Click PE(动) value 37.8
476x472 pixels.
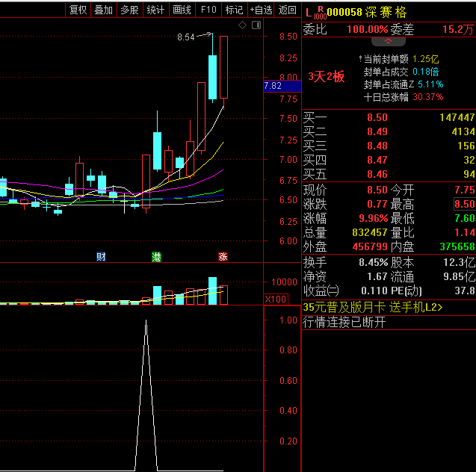[465, 291]
